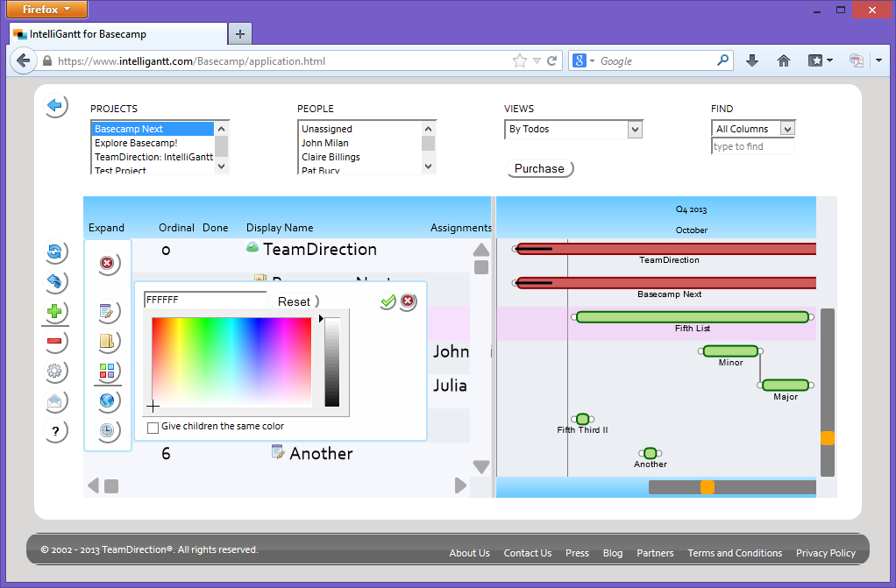Select the TeamDirection: IntelliGantt project
The image size is (896, 588).
153,157
